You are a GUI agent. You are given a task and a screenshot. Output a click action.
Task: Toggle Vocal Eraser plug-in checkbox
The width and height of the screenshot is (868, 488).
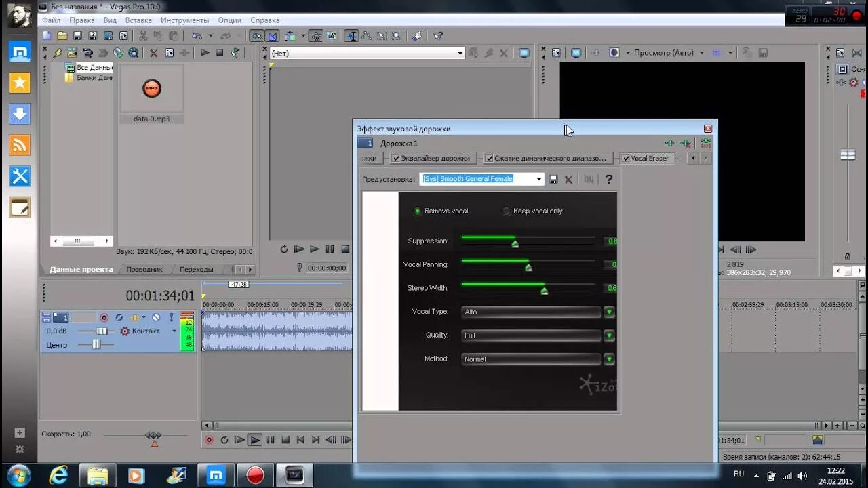[x=627, y=158]
